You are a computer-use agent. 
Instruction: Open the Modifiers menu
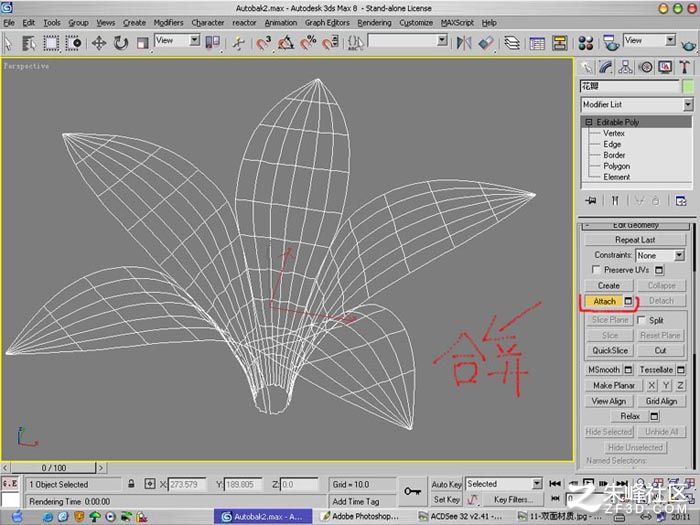[168, 22]
